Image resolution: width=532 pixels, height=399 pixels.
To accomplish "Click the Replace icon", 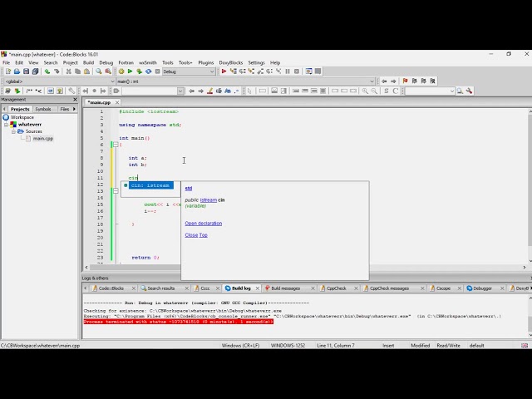I will point(108,71).
